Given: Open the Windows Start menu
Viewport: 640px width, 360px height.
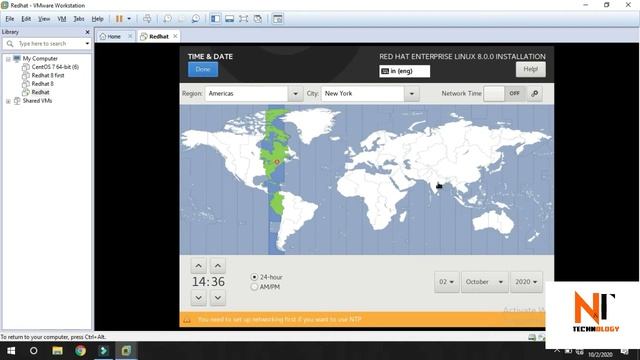Looking at the screenshot, I should [x=11, y=351].
